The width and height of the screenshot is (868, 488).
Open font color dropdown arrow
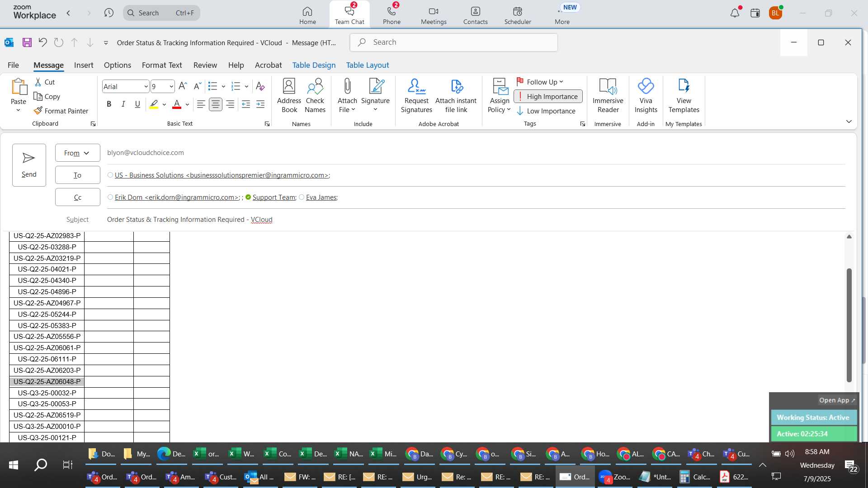187,104
